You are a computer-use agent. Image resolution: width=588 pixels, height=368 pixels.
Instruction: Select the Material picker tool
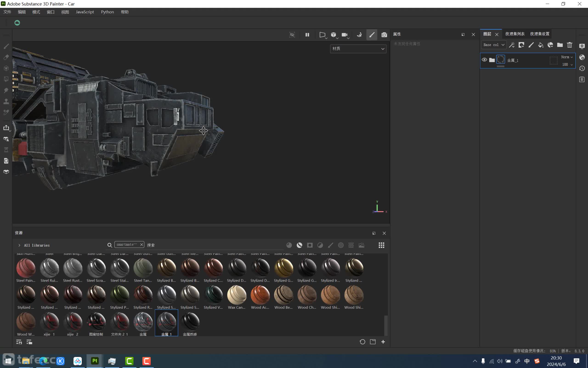pyautogui.click(x=6, y=112)
